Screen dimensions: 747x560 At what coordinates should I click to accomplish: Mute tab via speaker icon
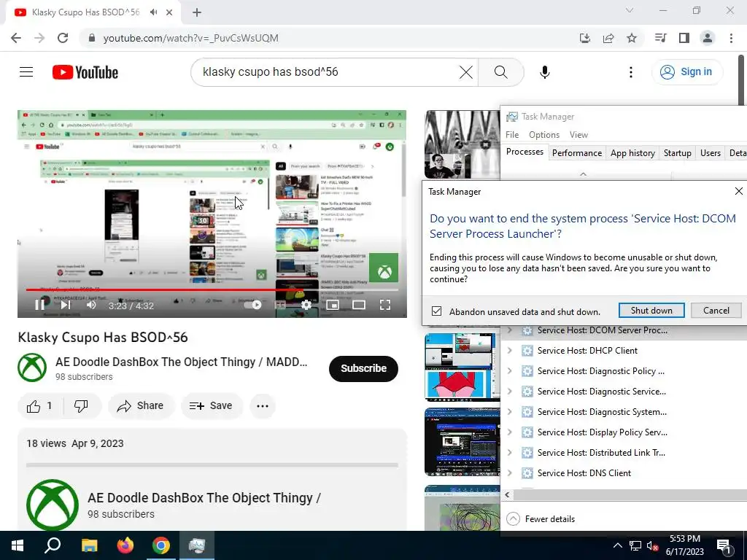(153, 12)
